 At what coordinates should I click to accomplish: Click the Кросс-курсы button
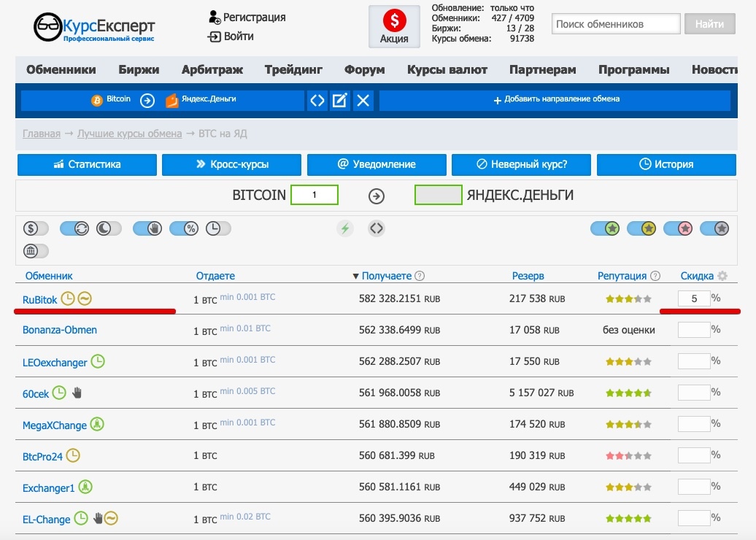[231, 164]
